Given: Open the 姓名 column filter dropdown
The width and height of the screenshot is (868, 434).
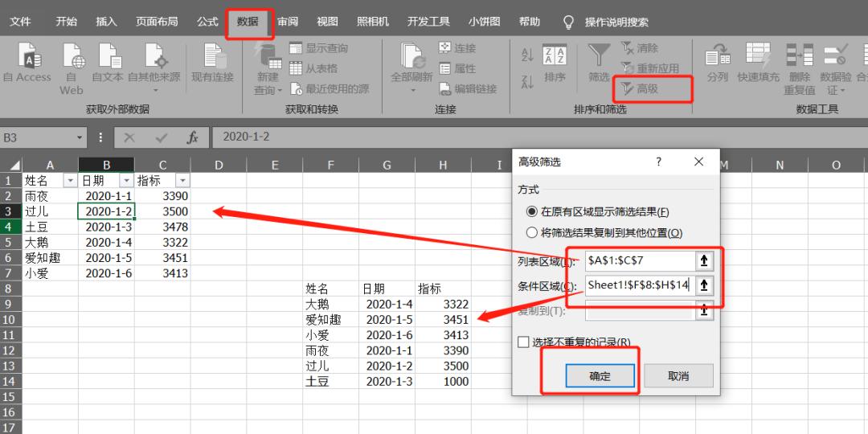Looking at the screenshot, I should 70,181.
